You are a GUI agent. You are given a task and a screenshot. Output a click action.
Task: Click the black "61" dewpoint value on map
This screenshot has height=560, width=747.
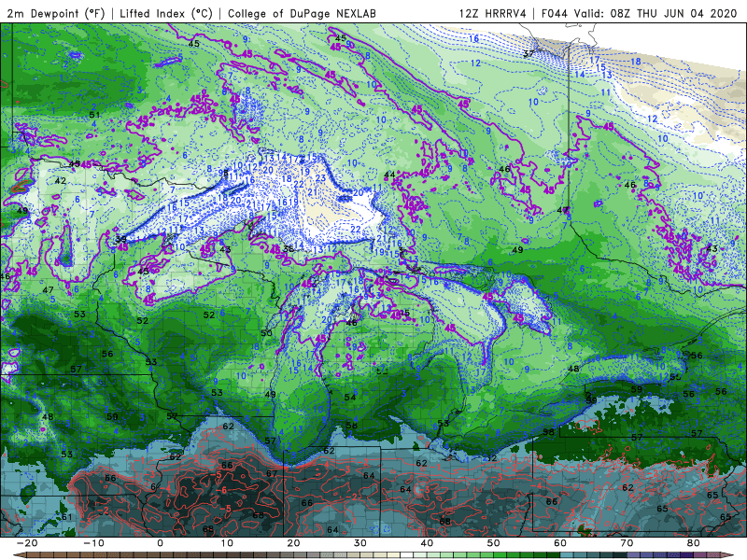[x=66, y=517]
